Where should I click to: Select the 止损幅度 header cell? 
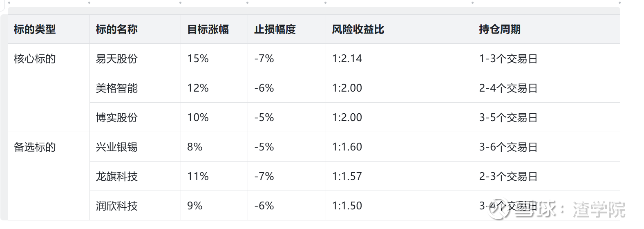[x=275, y=29]
